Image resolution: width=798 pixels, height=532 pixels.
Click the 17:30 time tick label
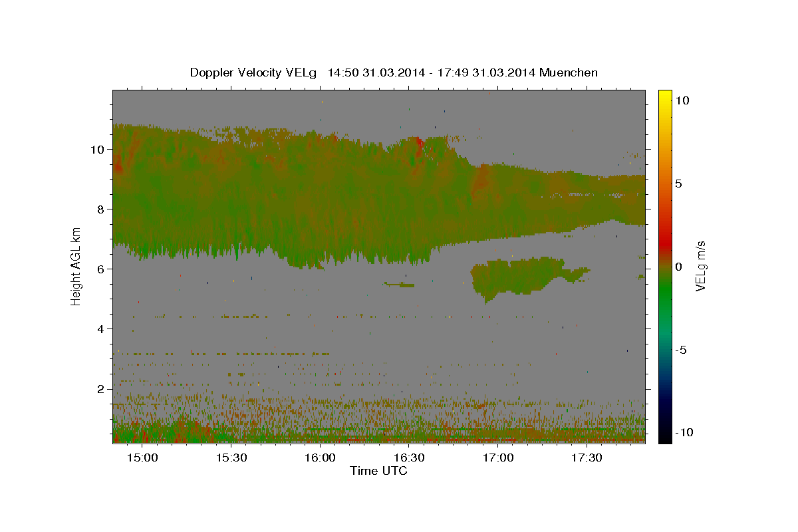587,458
